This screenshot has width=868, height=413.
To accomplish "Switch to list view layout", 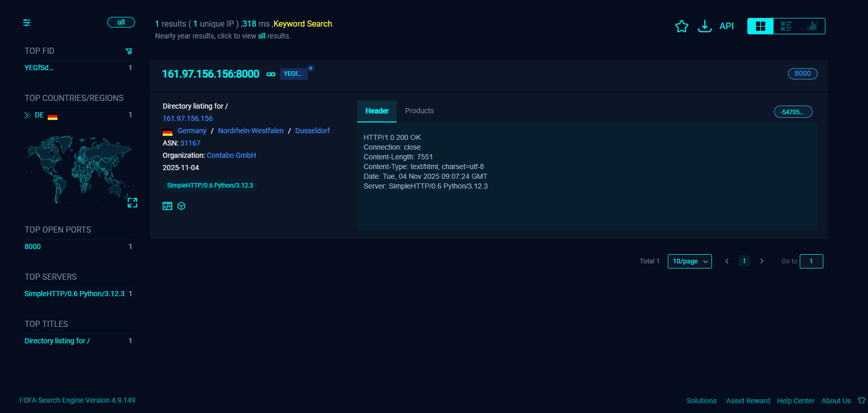I will [786, 26].
